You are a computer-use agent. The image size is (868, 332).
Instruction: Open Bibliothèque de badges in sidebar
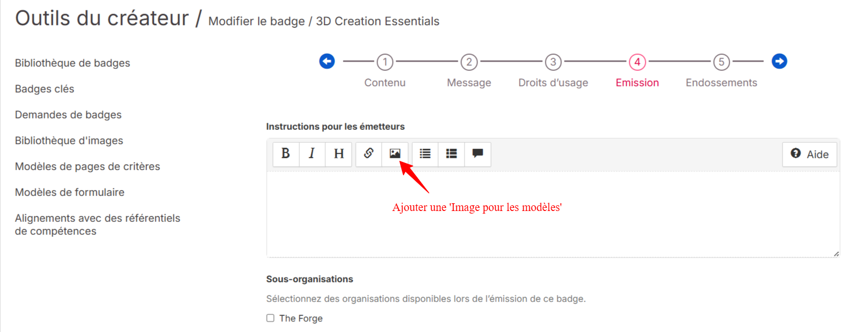(x=73, y=63)
